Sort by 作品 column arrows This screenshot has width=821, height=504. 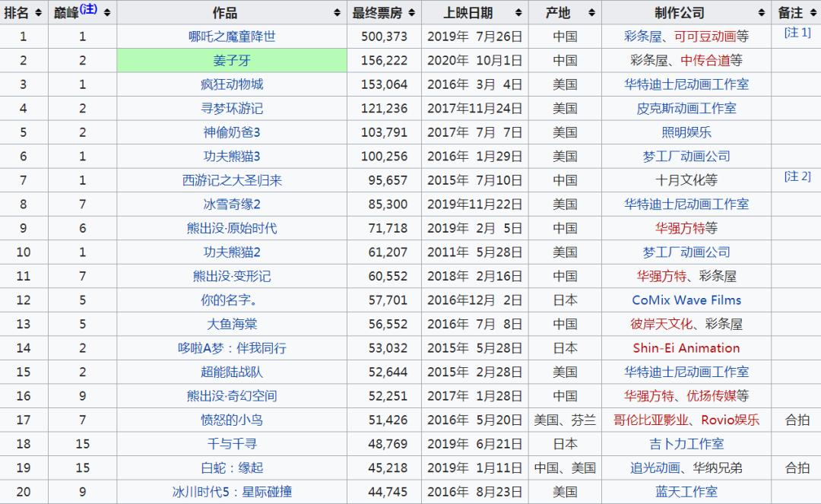point(337,13)
